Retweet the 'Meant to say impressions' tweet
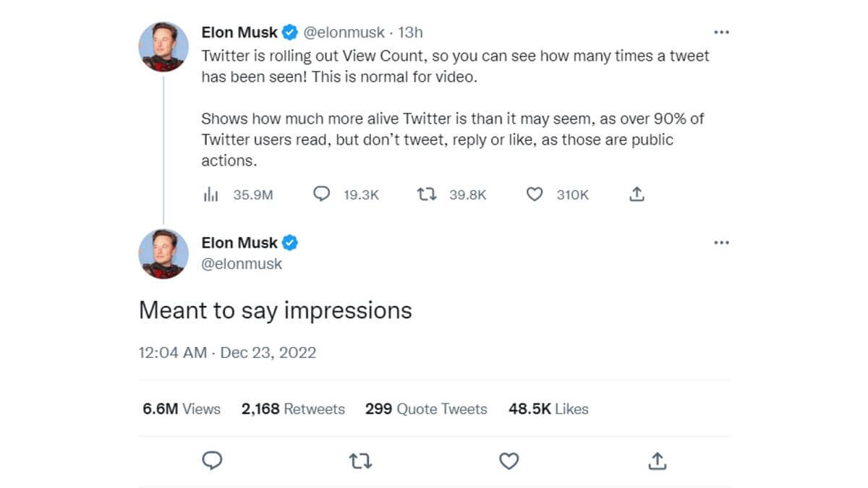Viewport: 868px width, 488px height. click(x=360, y=461)
